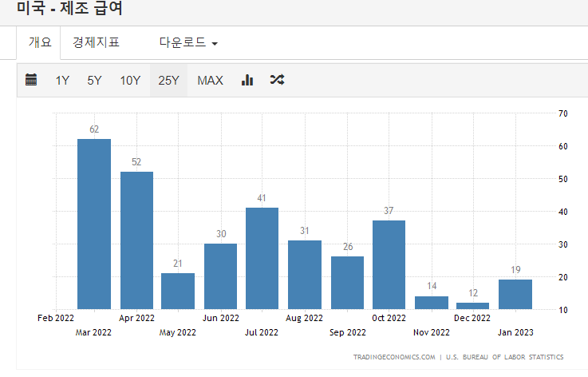This screenshot has height=377, width=588.
Task: Click the Jan 2023 bar labeled 19
Action: click(515, 295)
